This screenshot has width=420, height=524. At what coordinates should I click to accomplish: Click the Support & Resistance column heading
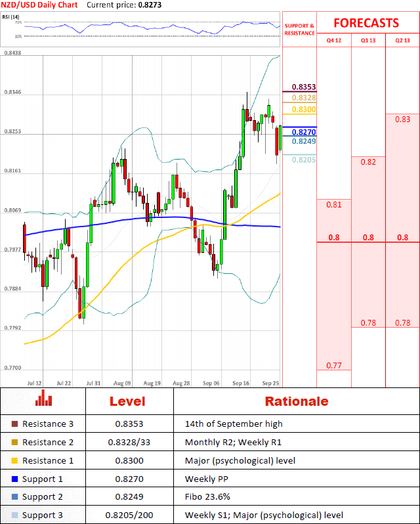(299, 30)
